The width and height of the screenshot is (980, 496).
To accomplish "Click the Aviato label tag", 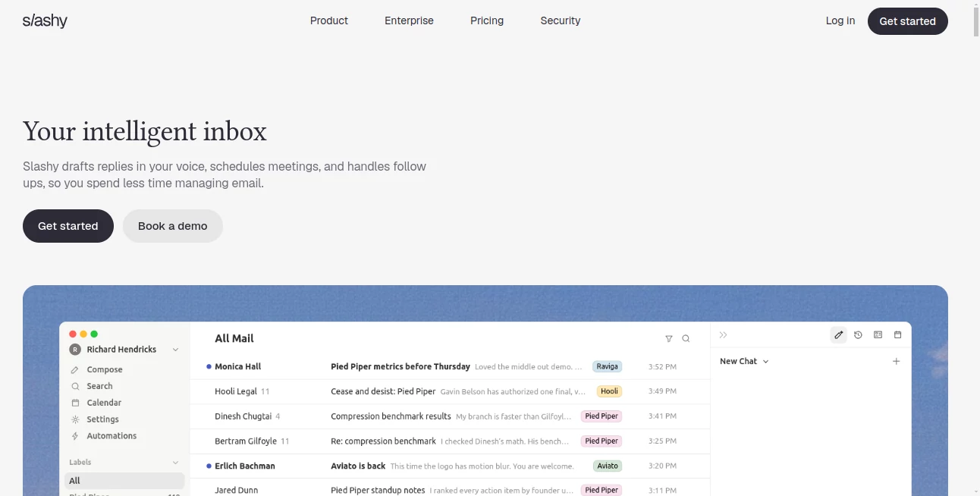I will pos(607,466).
